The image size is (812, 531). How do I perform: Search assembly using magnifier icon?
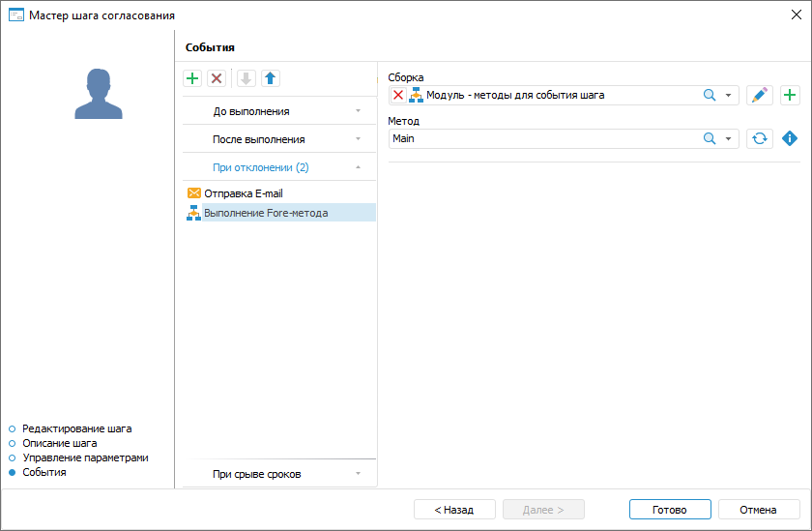click(x=709, y=95)
